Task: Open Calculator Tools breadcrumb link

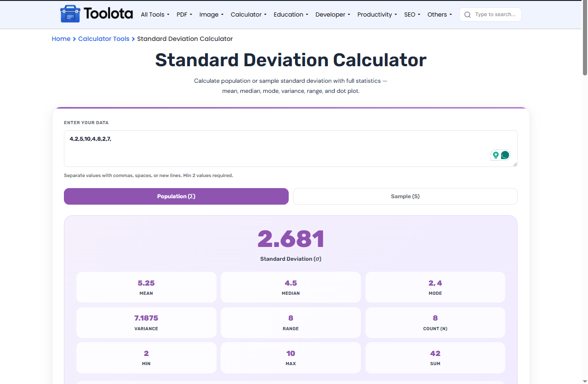Action: pos(104,39)
